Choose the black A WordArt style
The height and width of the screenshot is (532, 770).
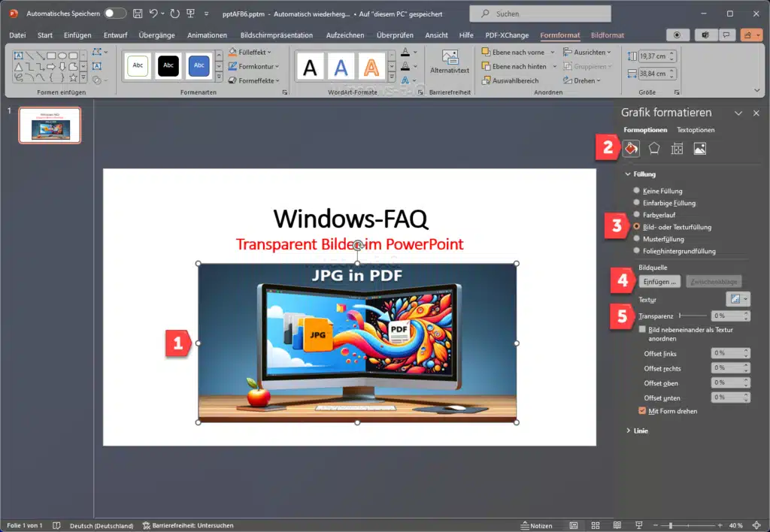[x=310, y=67]
